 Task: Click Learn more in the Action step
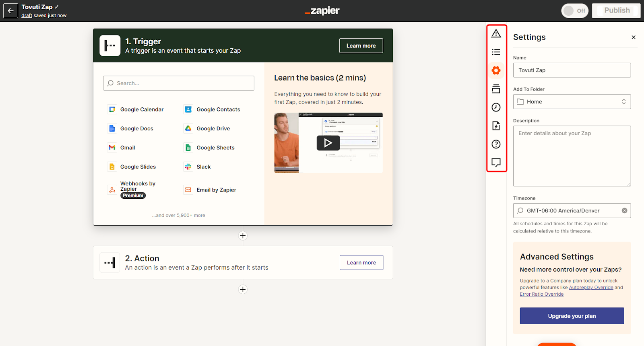(x=361, y=263)
